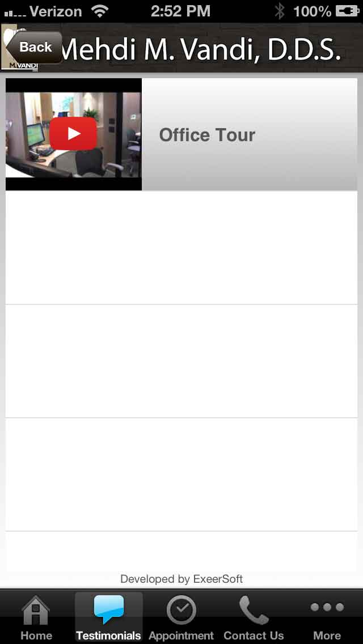Open the Appointment clock icon
Screen dimensions: 363x644
(181, 610)
